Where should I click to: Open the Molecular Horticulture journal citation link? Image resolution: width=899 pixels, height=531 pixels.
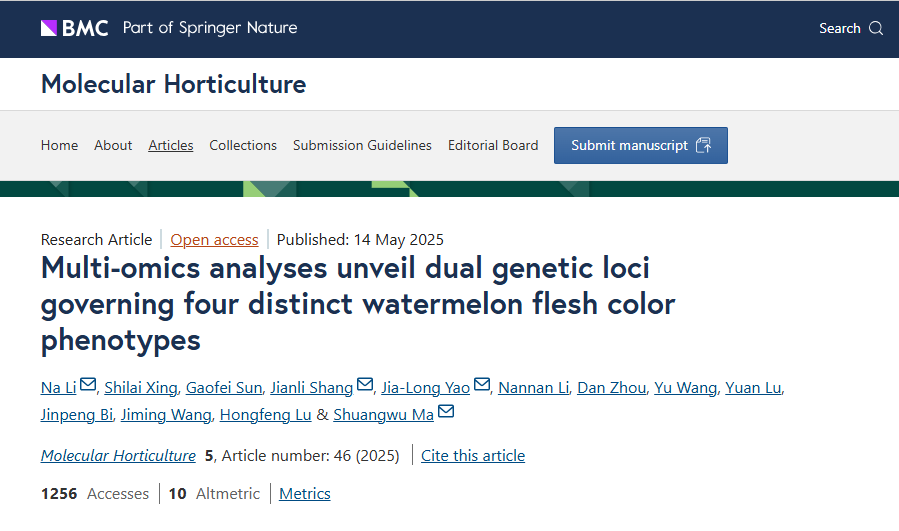pos(118,455)
